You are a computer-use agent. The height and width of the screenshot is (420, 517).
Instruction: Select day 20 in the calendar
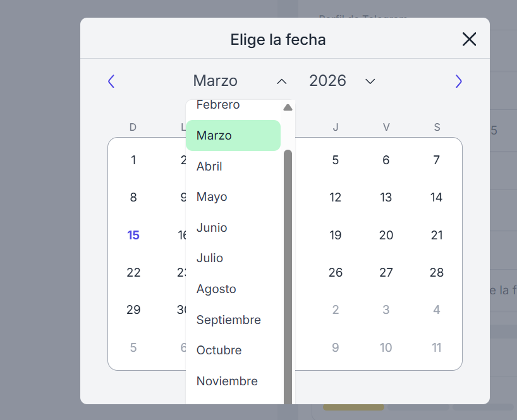386,235
